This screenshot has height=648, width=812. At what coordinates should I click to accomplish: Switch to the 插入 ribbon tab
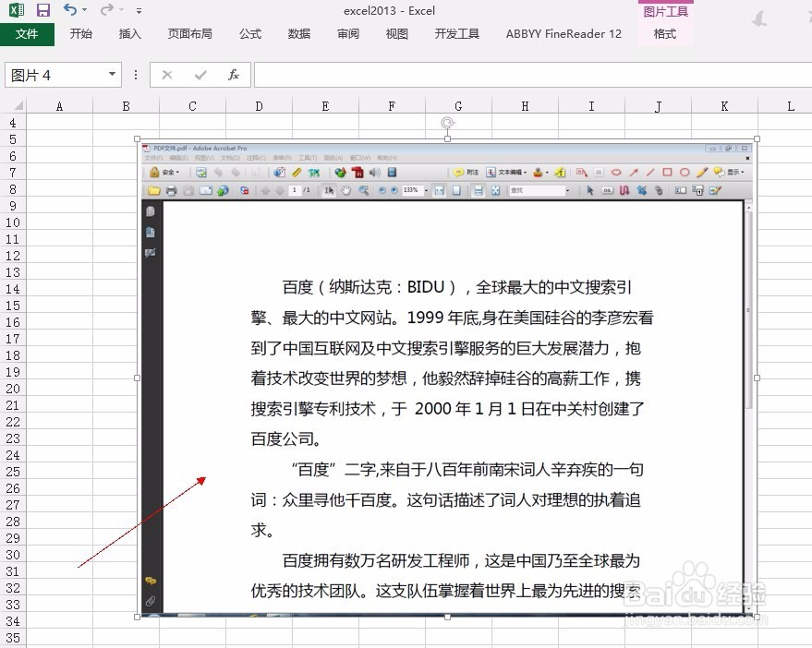[x=129, y=34]
